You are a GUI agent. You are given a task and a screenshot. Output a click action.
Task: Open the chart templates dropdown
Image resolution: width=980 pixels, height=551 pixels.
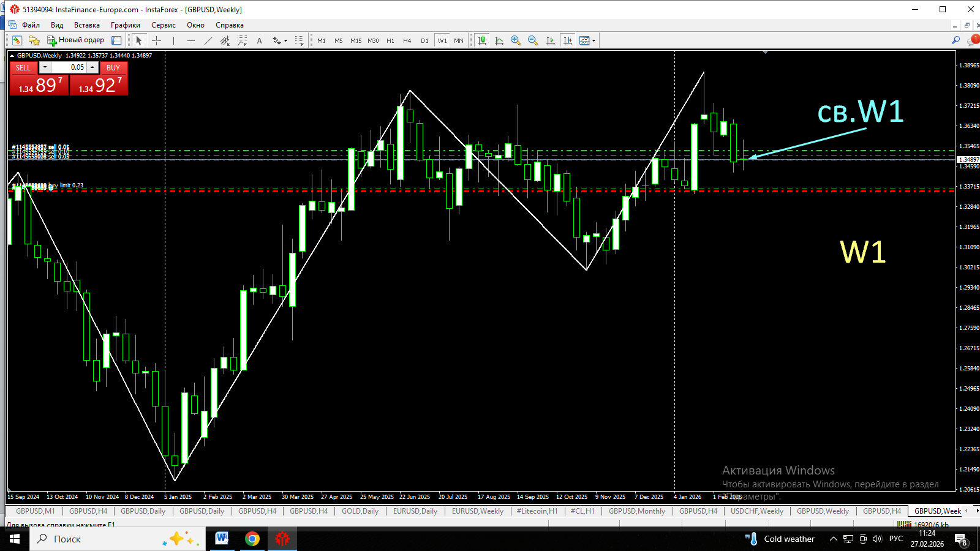pos(587,40)
